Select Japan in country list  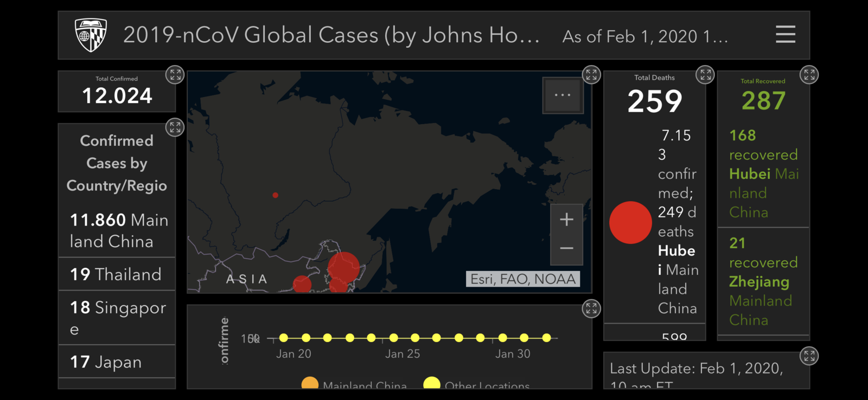(x=117, y=362)
